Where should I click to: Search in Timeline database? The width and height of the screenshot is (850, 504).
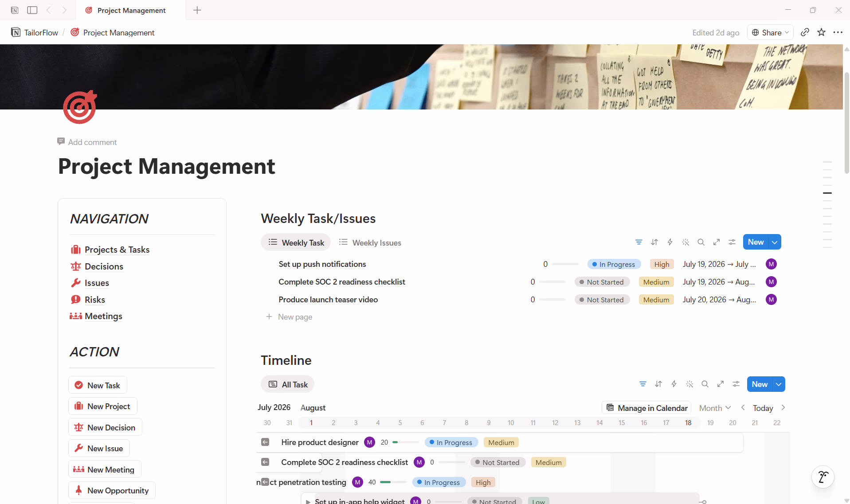point(705,384)
